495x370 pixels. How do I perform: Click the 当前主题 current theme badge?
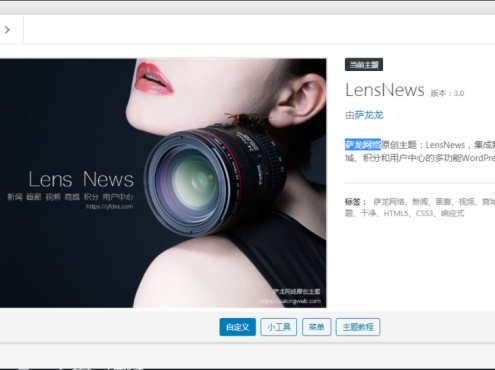coord(364,65)
